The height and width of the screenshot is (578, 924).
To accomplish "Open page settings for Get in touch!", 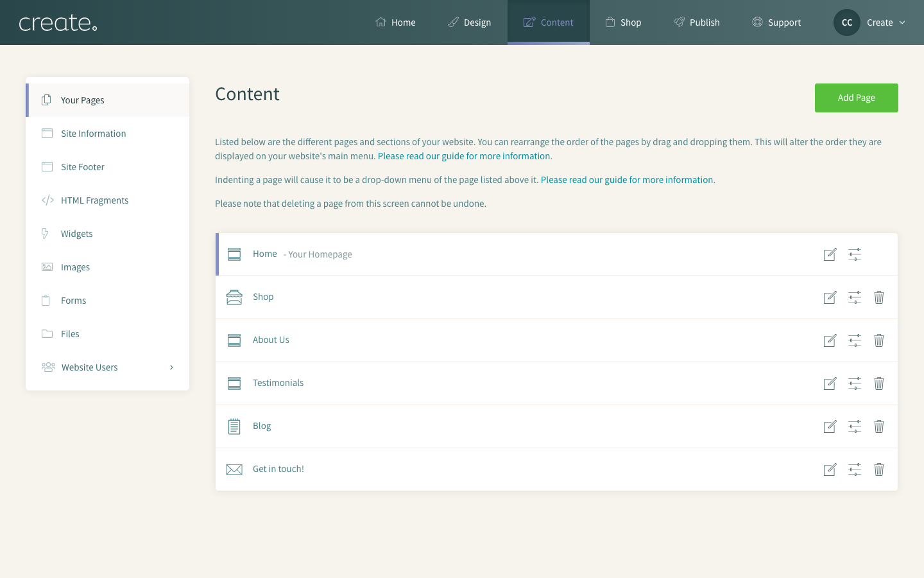I will (x=855, y=469).
